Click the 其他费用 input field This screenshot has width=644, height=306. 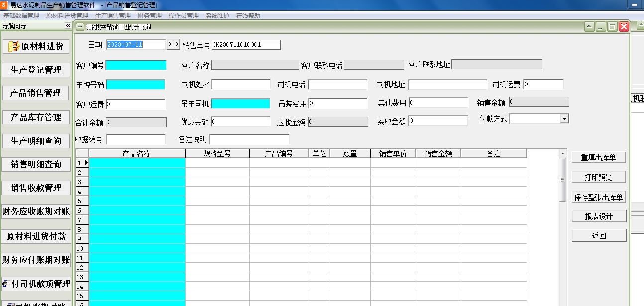438,103
